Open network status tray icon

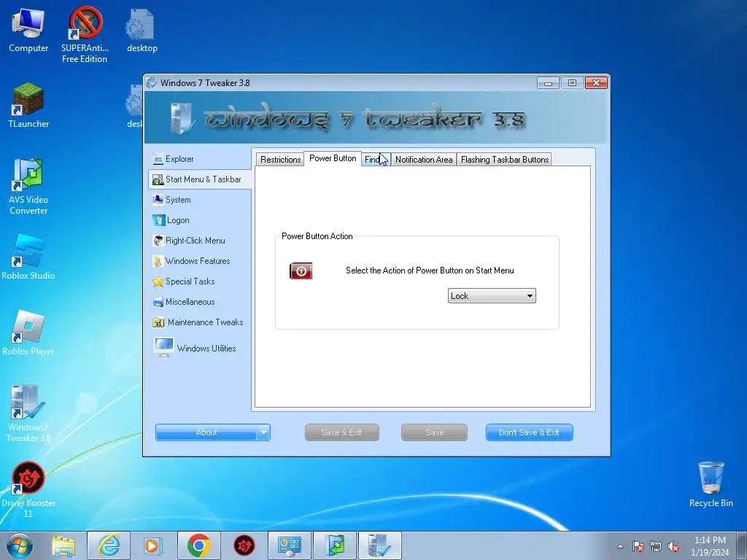pos(656,546)
